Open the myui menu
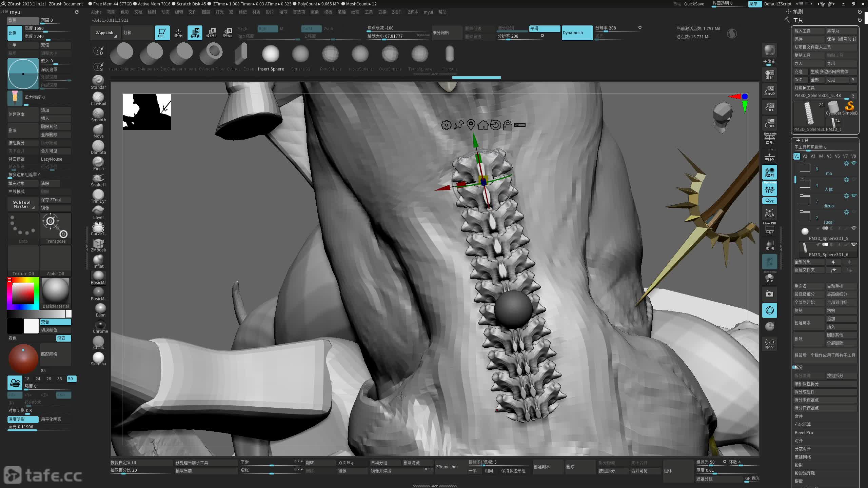This screenshot has width=868, height=488. pyautogui.click(x=428, y=12)
